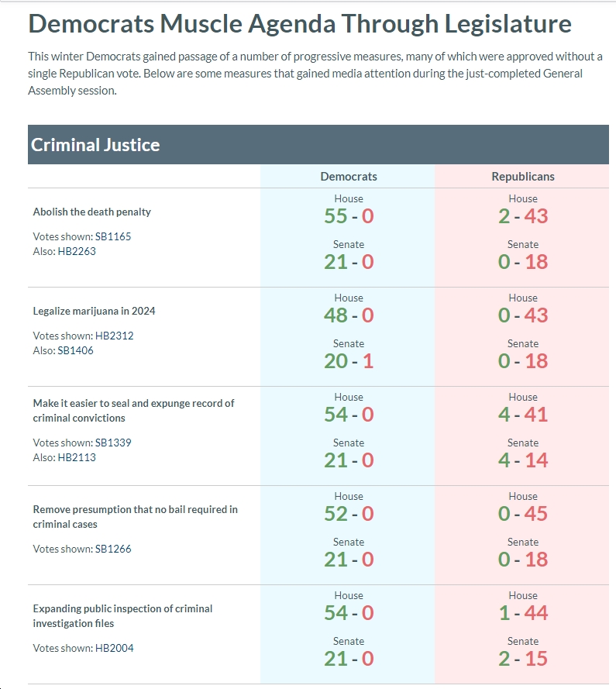616x689 pixels.
Task: Click the Criminal Justice section header
Action: [318, 145]
